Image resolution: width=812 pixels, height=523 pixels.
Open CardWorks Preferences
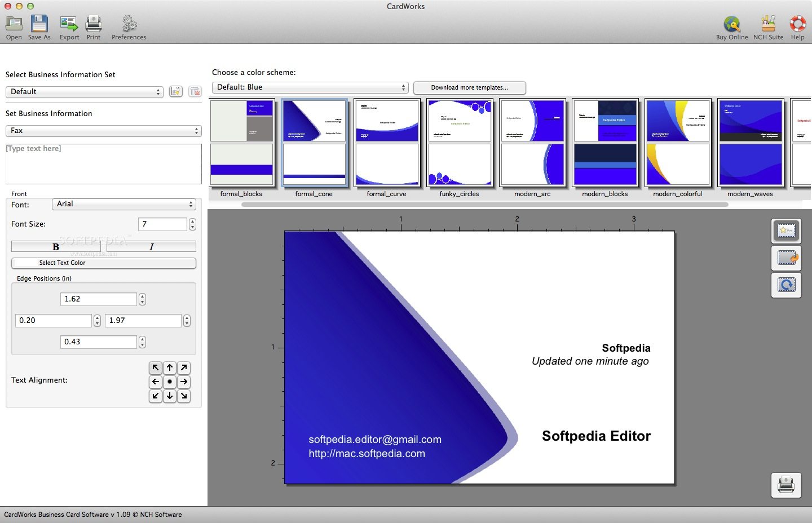[x=129, y=26]
